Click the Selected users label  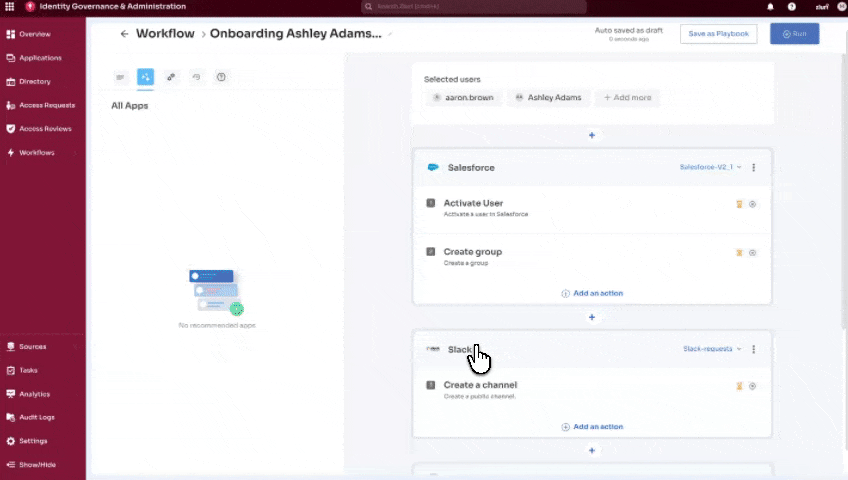[452, 79]
